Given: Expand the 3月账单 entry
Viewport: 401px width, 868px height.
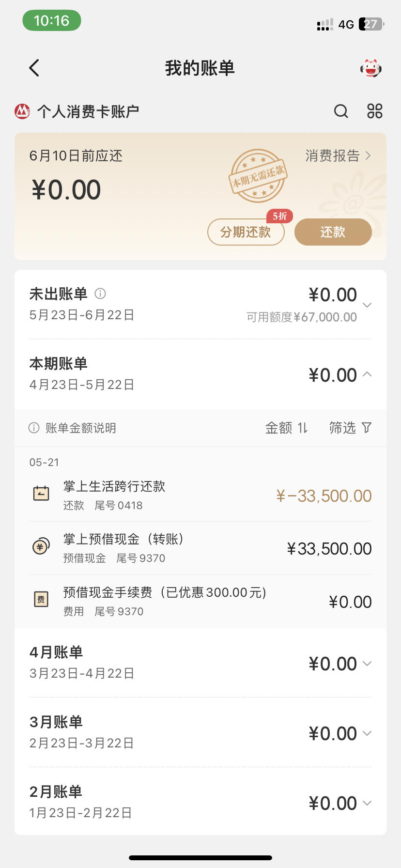Looking at the screenshot, I should pos(200,732).
